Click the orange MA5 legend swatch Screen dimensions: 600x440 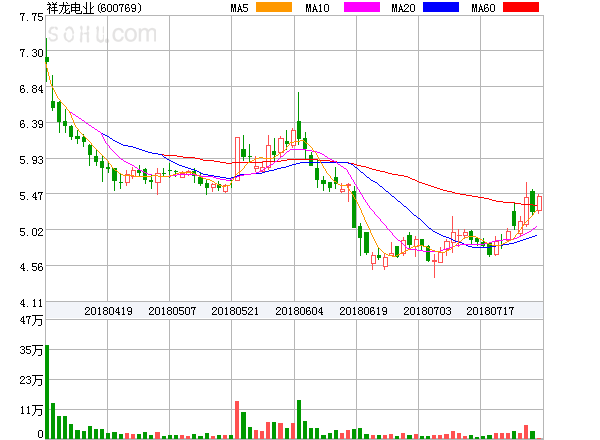point(274,7)
